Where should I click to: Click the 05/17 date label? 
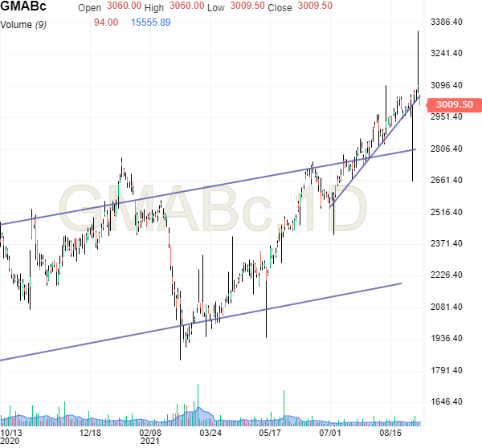pos(271,432)
